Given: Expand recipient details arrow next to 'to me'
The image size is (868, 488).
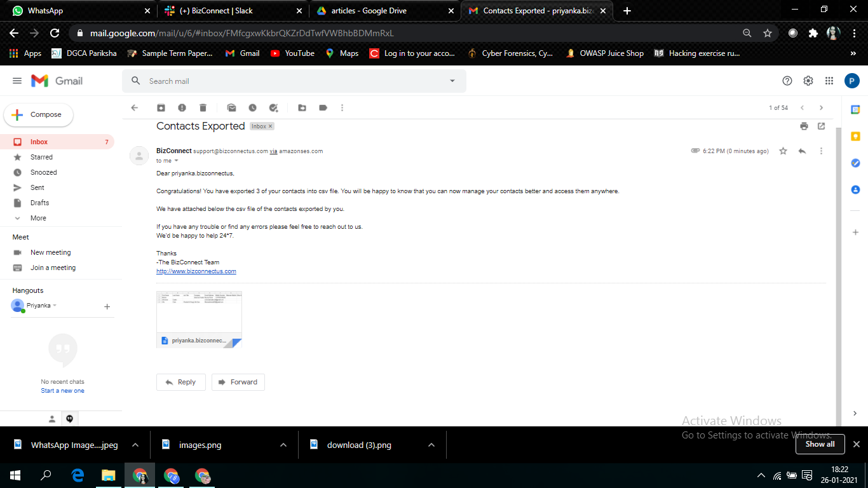Looking at the screenshot, I should [176, 161].
